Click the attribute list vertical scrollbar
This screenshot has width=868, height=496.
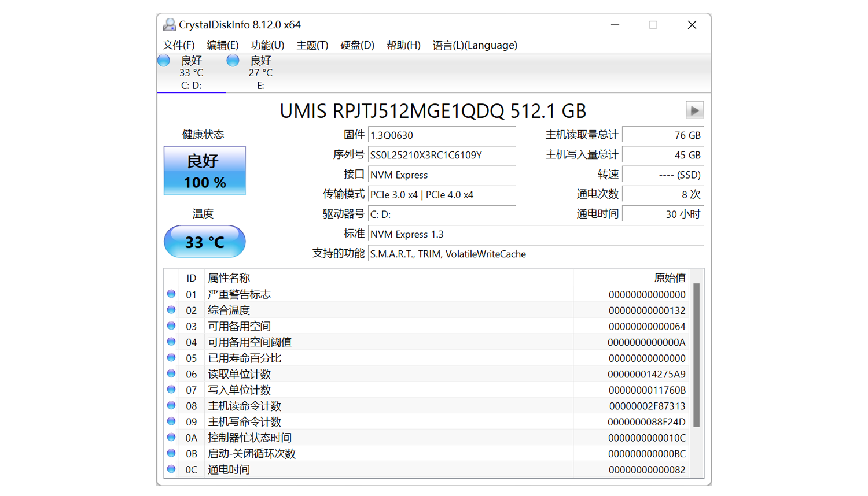coord(697,356)
